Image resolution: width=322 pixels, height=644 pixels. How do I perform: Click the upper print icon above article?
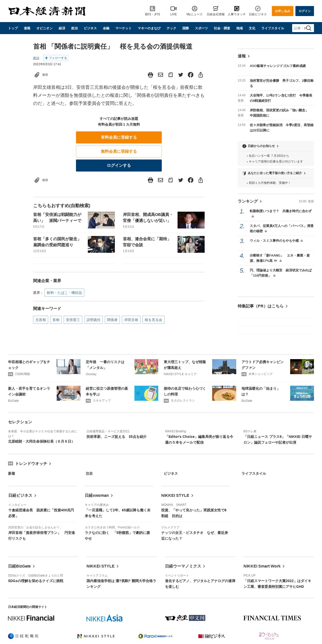150,75
